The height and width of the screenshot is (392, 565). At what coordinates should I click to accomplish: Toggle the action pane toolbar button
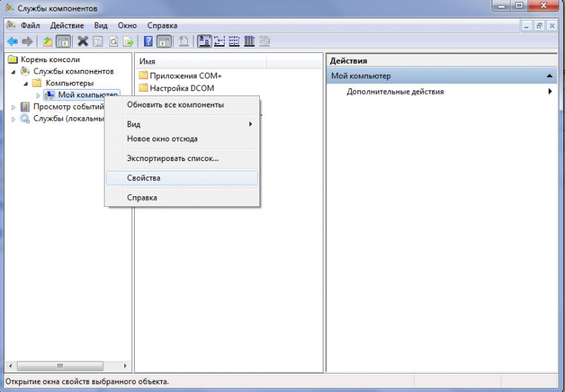pyautogui.click(x=164, y=42)
